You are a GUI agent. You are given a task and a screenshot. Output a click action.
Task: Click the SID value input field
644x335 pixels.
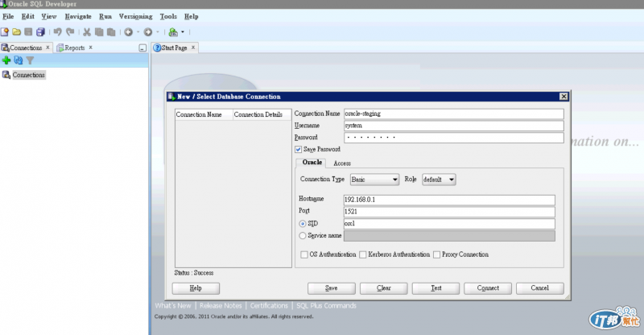tap(449, 224)
